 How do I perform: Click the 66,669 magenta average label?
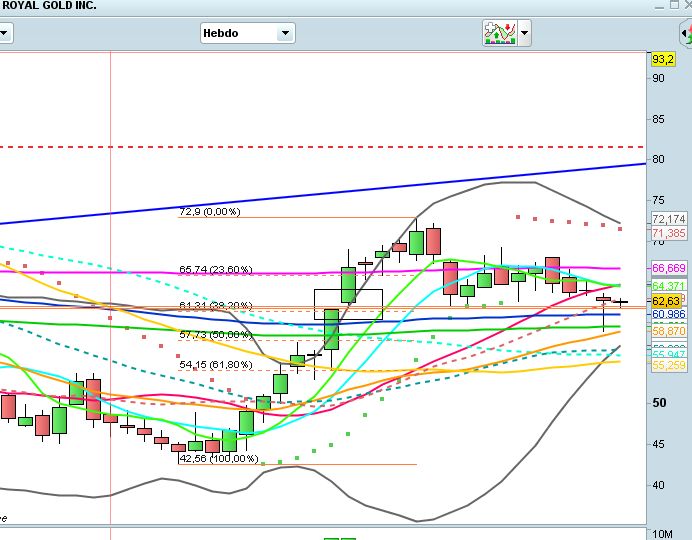pos(669,268)
